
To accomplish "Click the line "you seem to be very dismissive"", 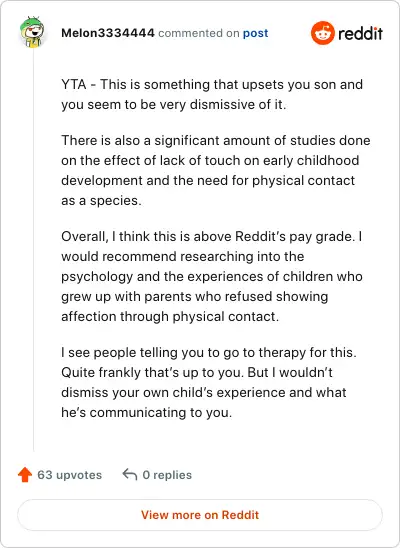I will 174,104.
